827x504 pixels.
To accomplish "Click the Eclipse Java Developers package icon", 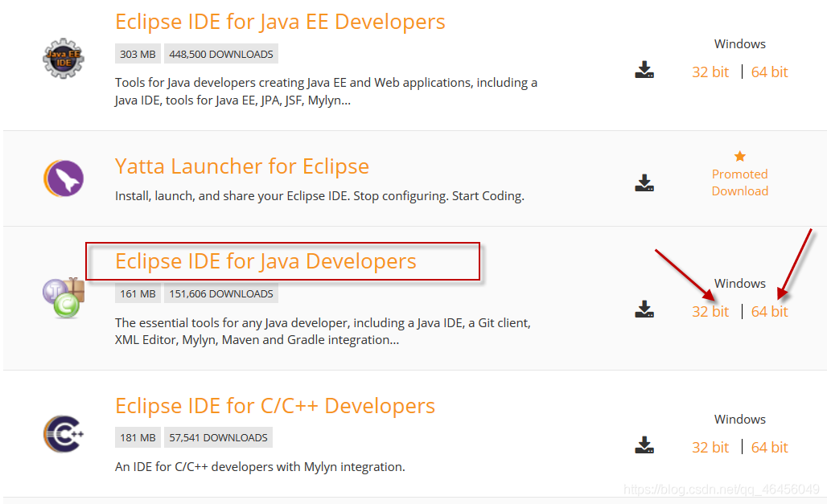I will (64, 298).
